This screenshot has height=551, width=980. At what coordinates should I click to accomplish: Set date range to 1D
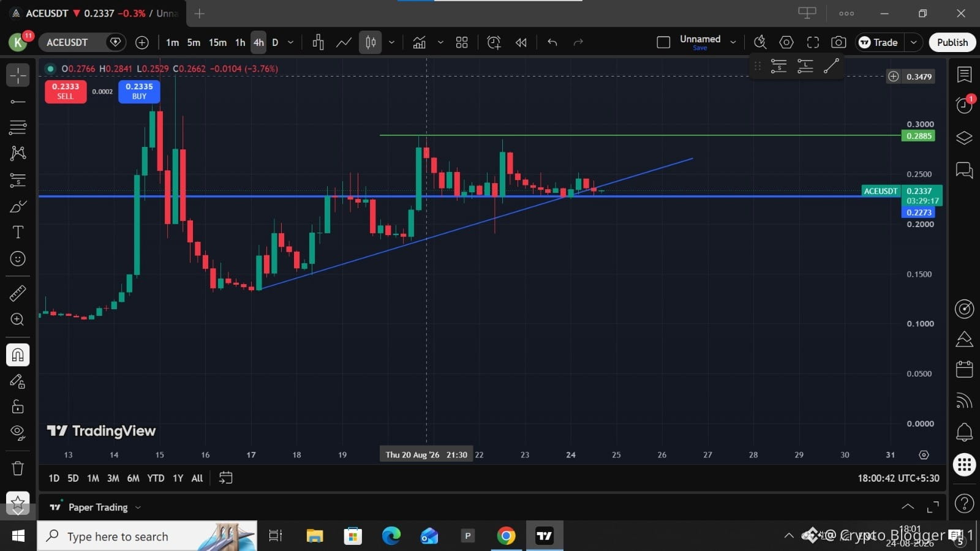point(54,478)
